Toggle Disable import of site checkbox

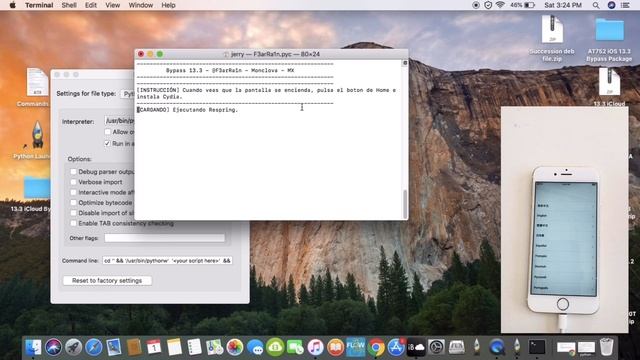pos(73,213)
